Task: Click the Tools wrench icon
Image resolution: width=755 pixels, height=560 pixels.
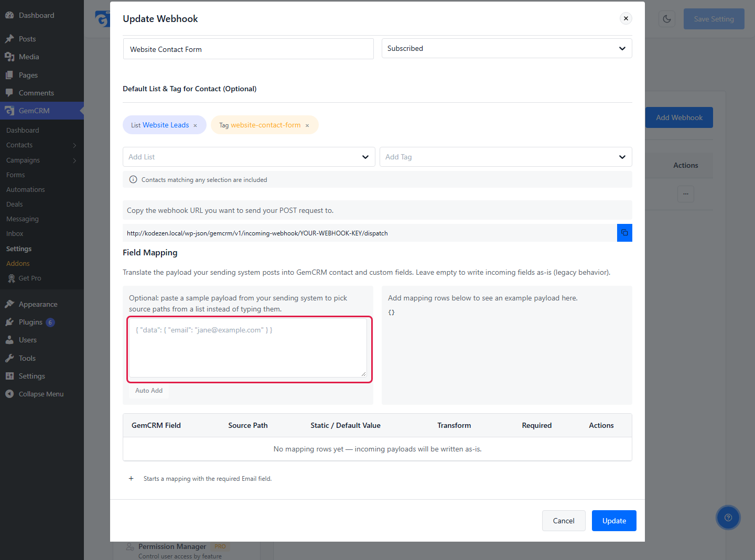Action: pyautogui.click(x=9, y=358)
